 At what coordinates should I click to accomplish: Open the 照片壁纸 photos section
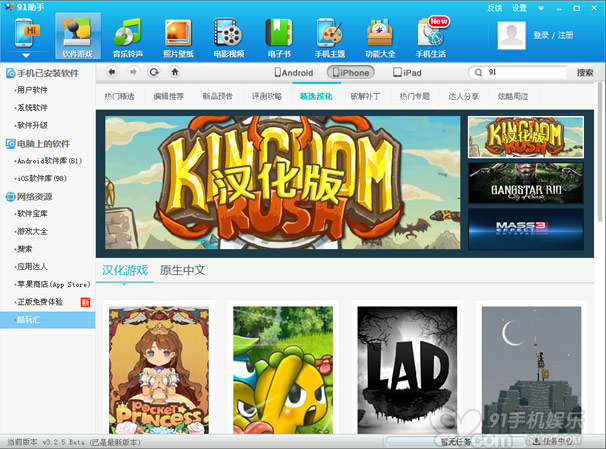(178, 38)
